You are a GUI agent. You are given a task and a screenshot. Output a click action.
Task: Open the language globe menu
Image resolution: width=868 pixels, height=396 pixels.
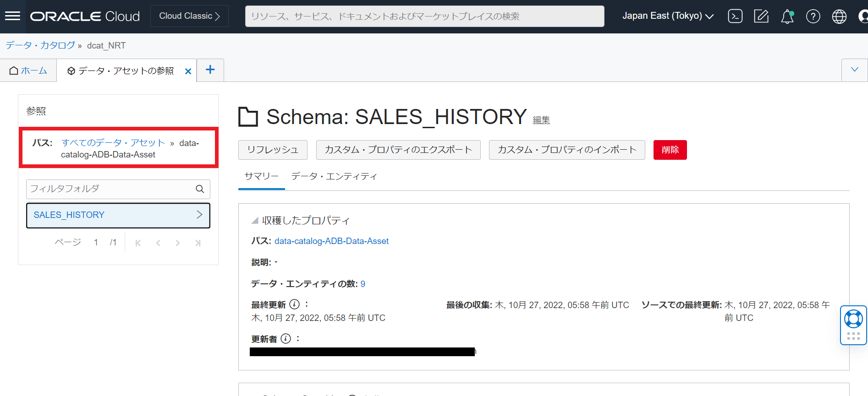839,16
